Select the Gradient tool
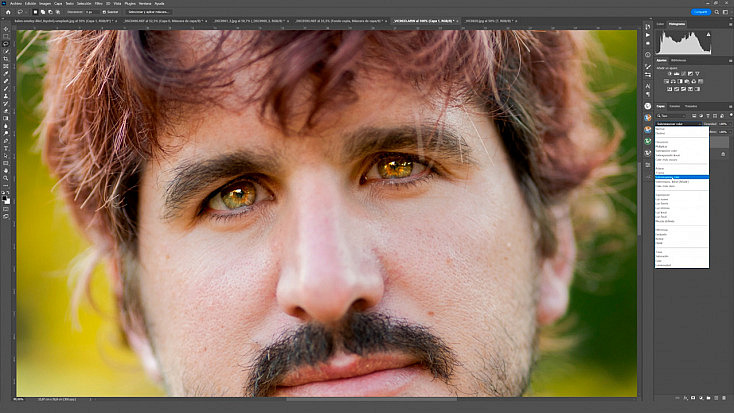 pyautogui.click(x=6, y=118)
